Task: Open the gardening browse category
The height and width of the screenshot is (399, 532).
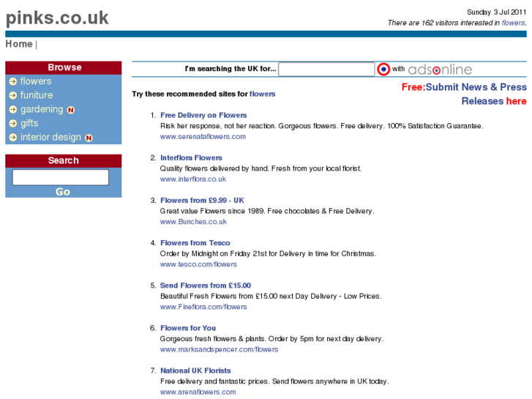Action: click(42, 109)
